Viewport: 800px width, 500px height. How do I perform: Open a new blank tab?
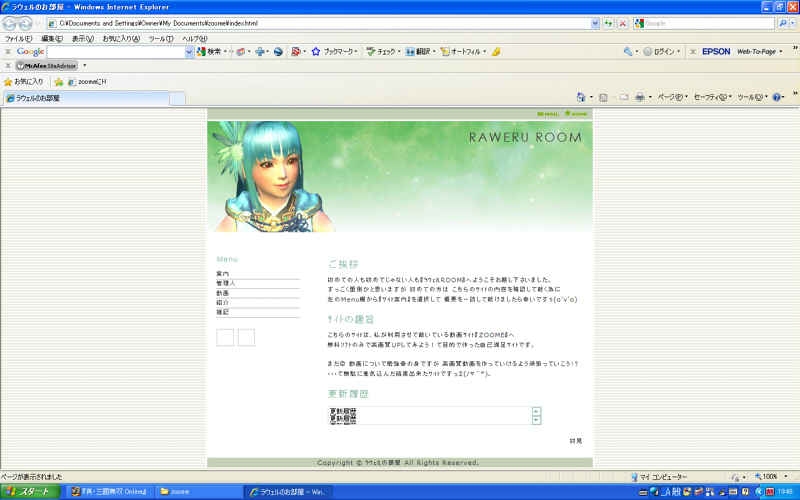point(177,98)
